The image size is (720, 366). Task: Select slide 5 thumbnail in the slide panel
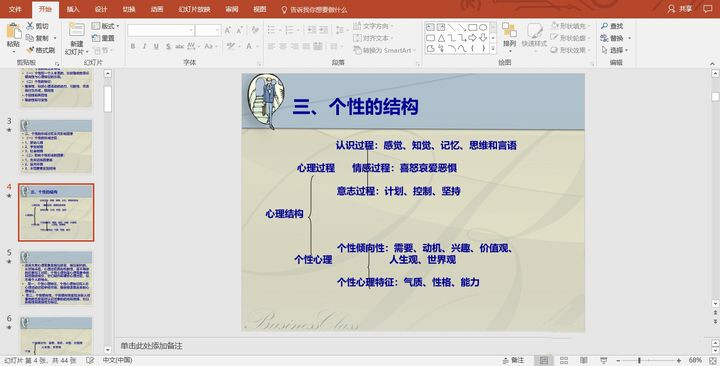(56, 278)
